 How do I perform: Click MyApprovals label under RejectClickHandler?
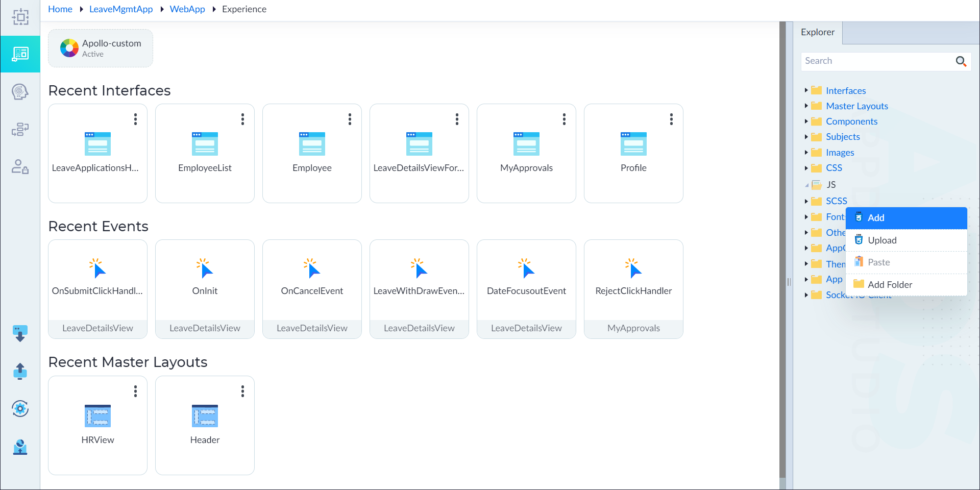point(633,328)
